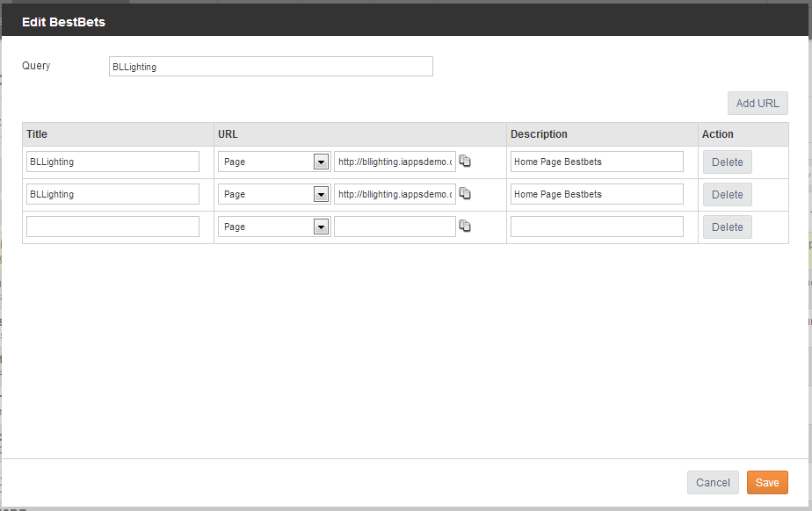Click the page browse icon in empty third row

(465, 226)
